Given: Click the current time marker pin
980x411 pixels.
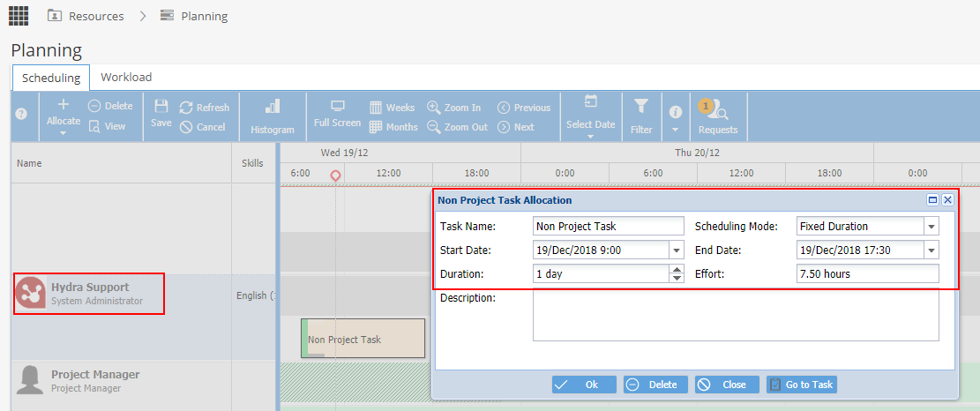Looking at the screenshot, I should point(335,176).
